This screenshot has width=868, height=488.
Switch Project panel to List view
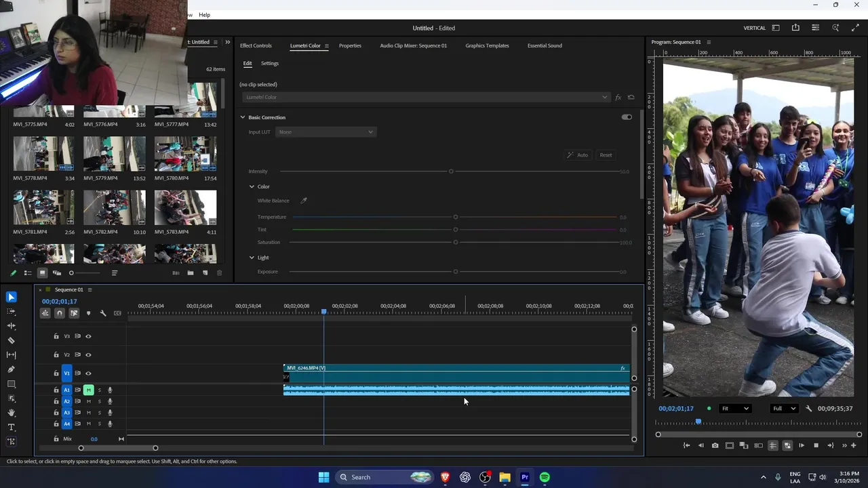coord(28,273)
